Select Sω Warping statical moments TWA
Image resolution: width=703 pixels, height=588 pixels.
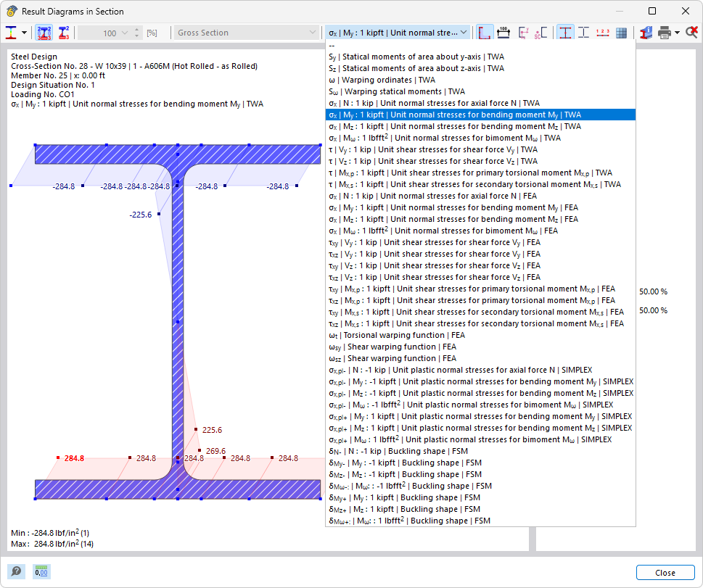tap(480, 92)
